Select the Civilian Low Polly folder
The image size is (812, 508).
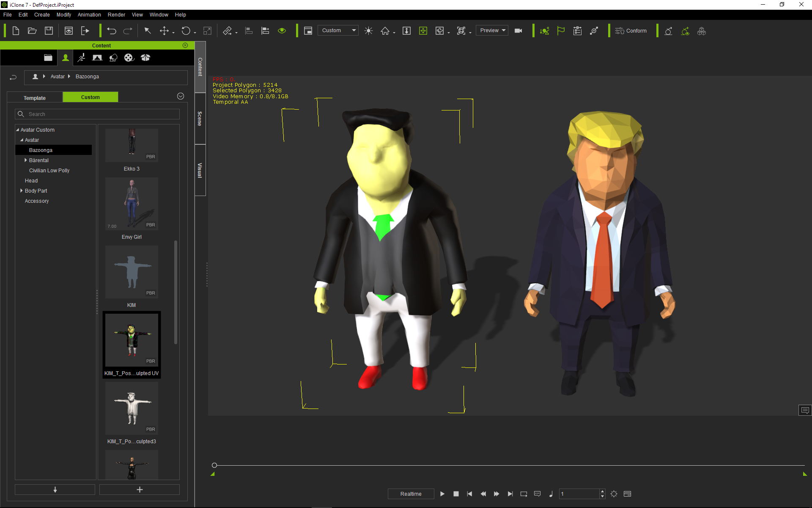[49, 171]
